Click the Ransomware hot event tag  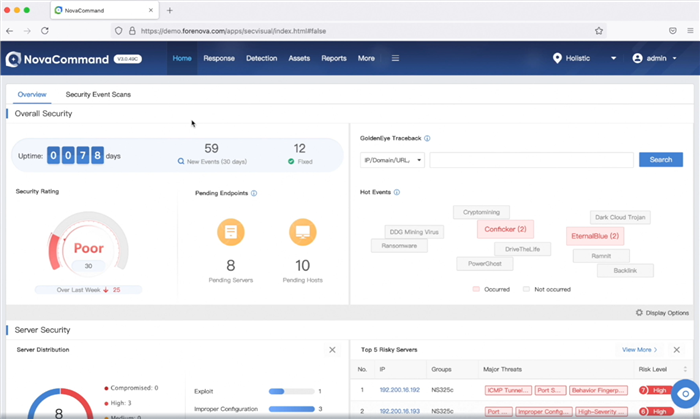[x=399, y=246]
